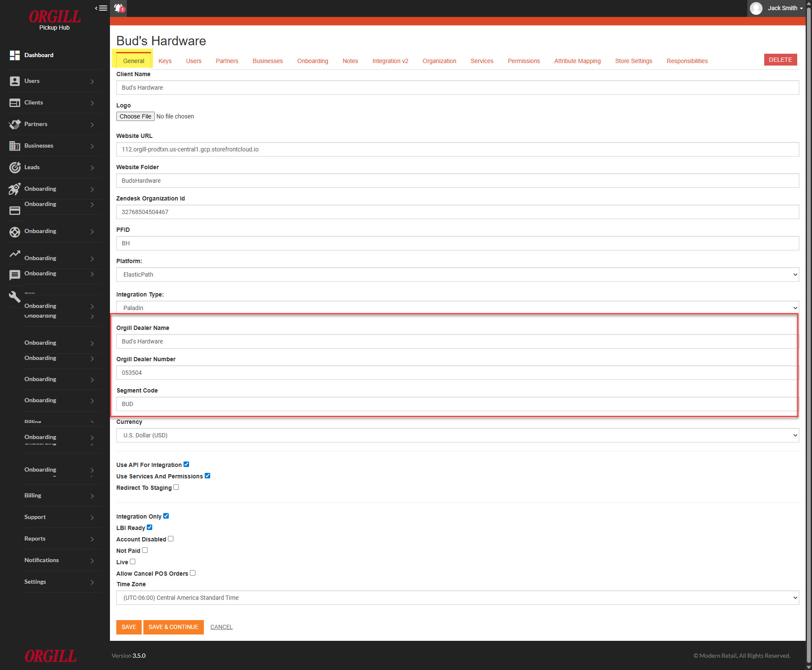The height and width of the screenshot is (670, 812).
Task: Click the Segment Code input field
Action: point(457,404)
